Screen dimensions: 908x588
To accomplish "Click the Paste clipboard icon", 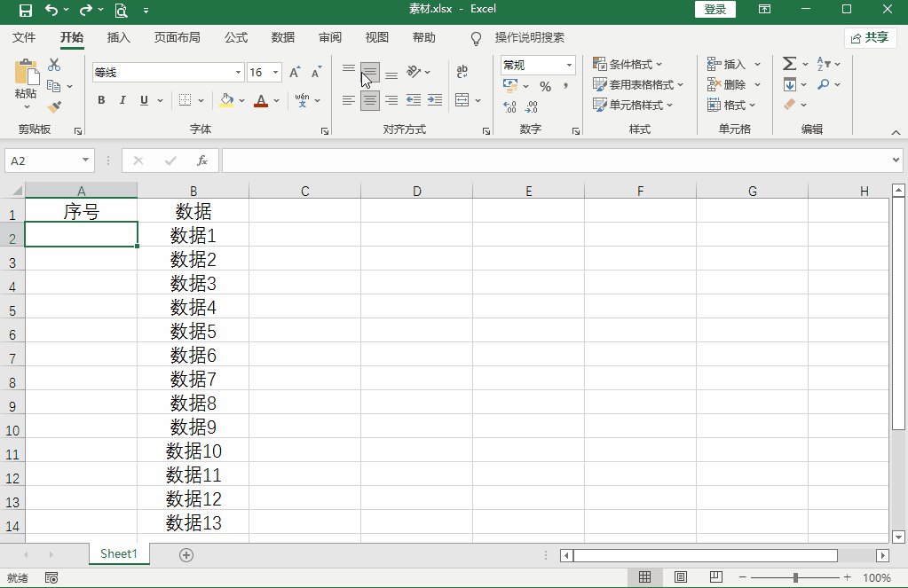I will (x=26, y=73).
